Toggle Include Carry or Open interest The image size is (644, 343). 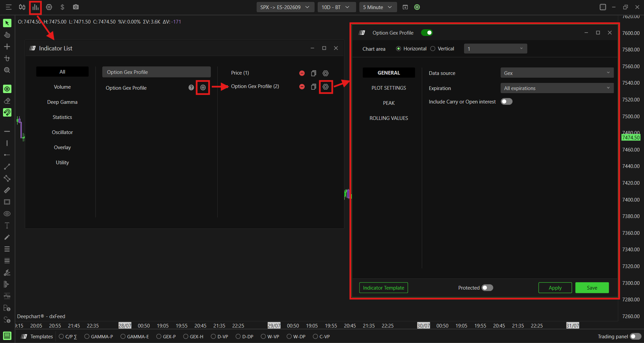[507, 101]
